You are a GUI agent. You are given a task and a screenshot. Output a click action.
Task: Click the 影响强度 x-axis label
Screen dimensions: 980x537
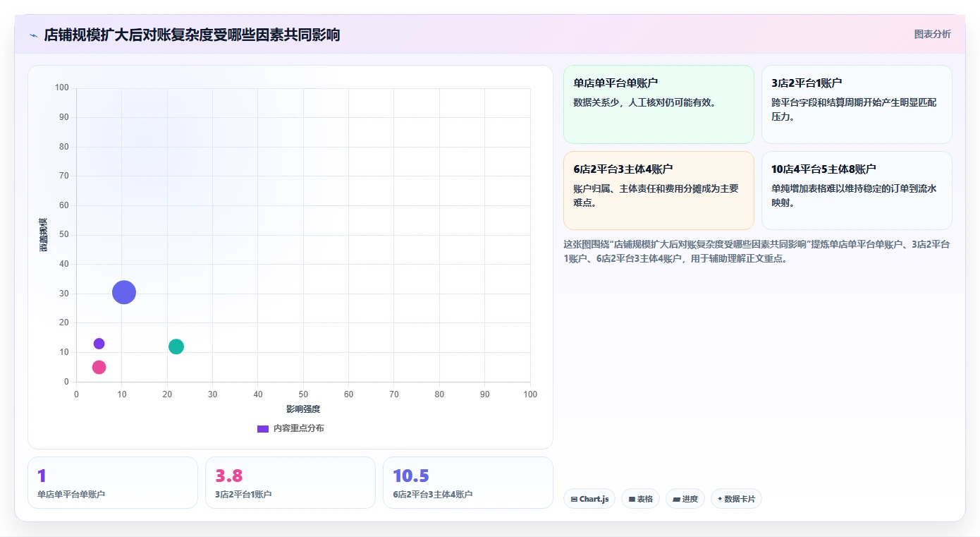[x=303, y=409]
